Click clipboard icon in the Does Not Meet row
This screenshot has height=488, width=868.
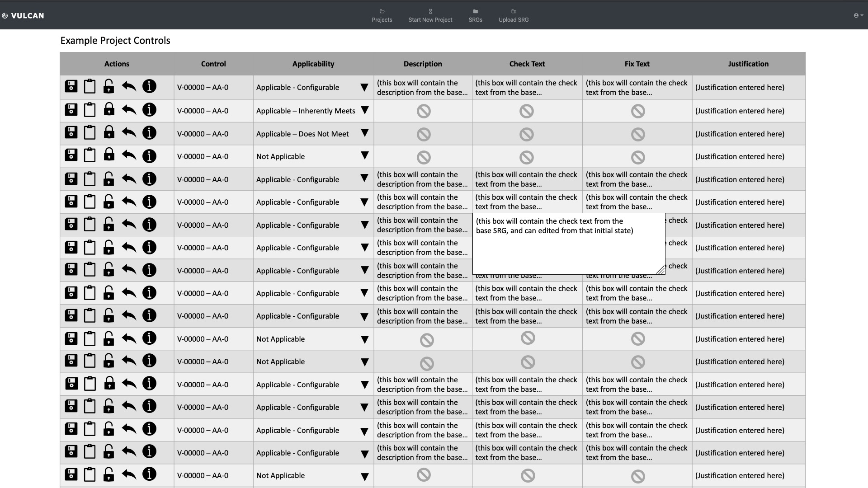coord(90,133)
